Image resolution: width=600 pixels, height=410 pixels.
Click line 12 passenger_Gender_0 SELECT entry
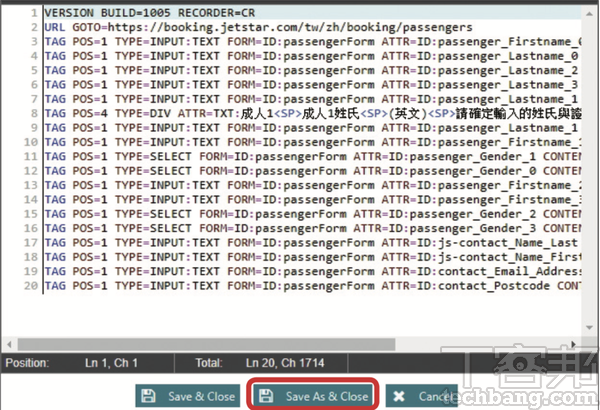tap(313, 171)
